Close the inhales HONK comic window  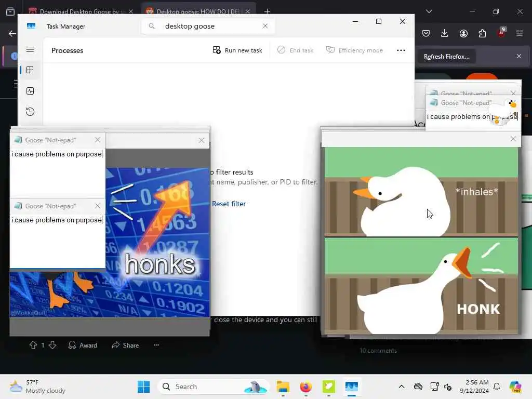[513, 139]
